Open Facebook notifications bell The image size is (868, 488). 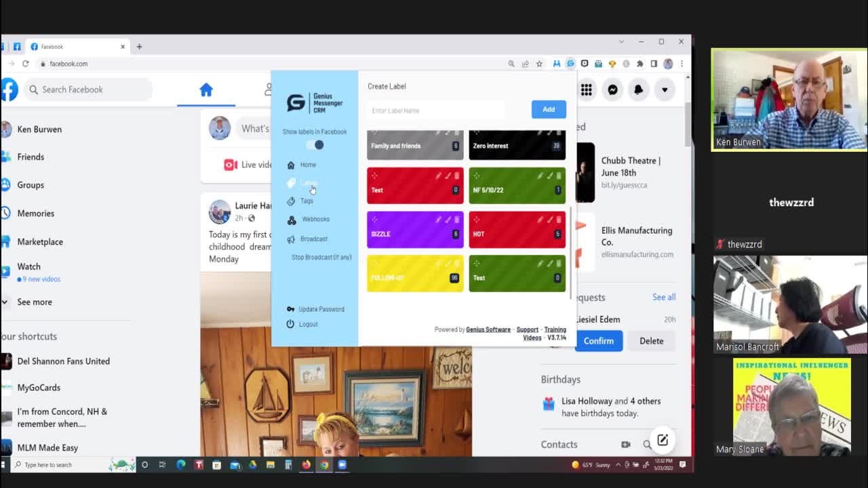tap(638, 89)
